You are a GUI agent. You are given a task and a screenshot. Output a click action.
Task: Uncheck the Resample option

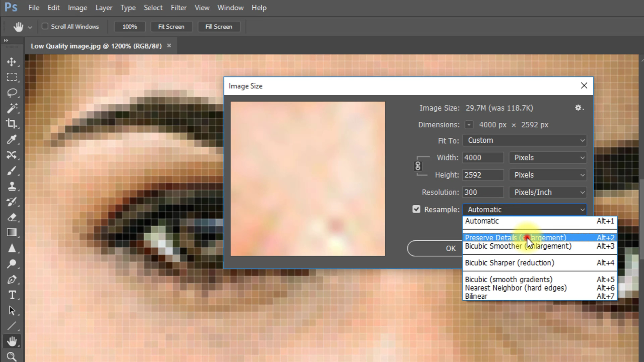[x=416, y=209]
